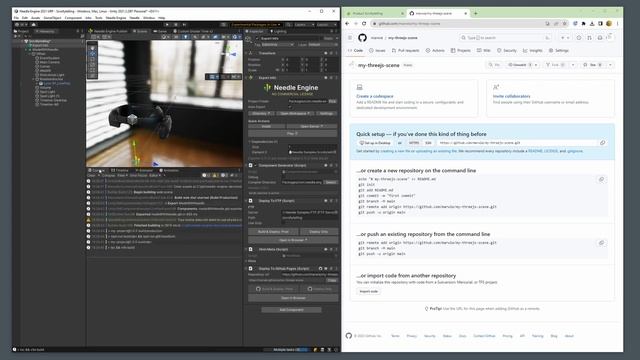The image size is (640, 360).
Task: Click Open in Browser under GitHub Pages
Action: point(293,298)
